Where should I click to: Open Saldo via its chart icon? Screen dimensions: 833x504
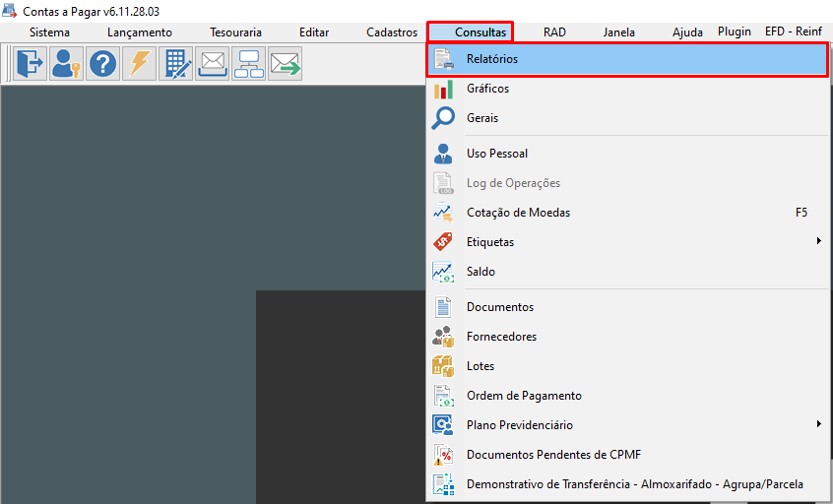pos(443,272)
